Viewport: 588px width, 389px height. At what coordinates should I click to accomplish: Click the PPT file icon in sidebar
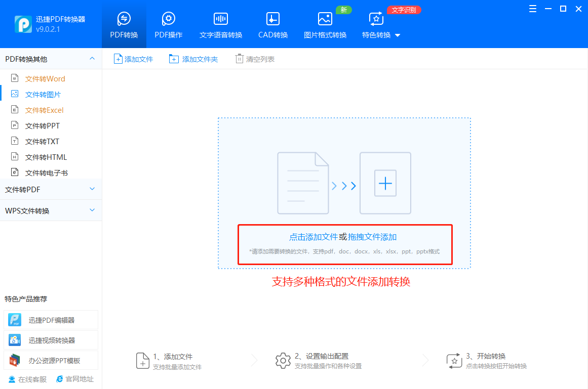tap(15, 125)
